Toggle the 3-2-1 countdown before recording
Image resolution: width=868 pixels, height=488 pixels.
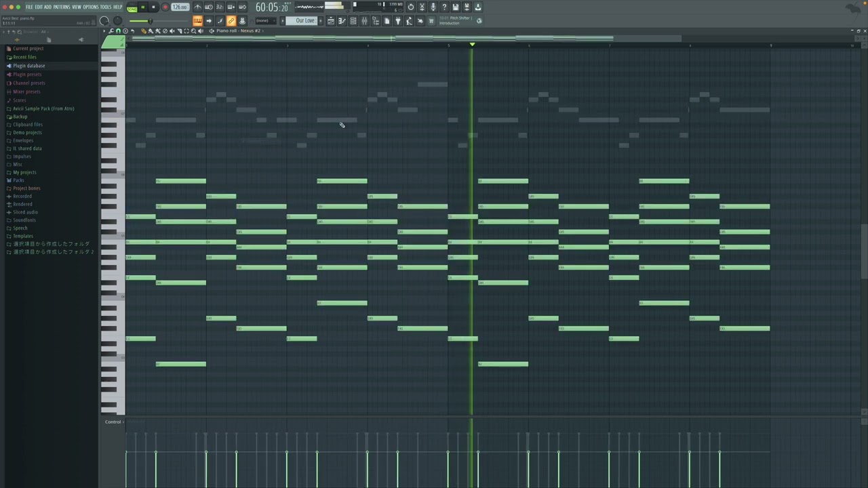tap(220, 7)
